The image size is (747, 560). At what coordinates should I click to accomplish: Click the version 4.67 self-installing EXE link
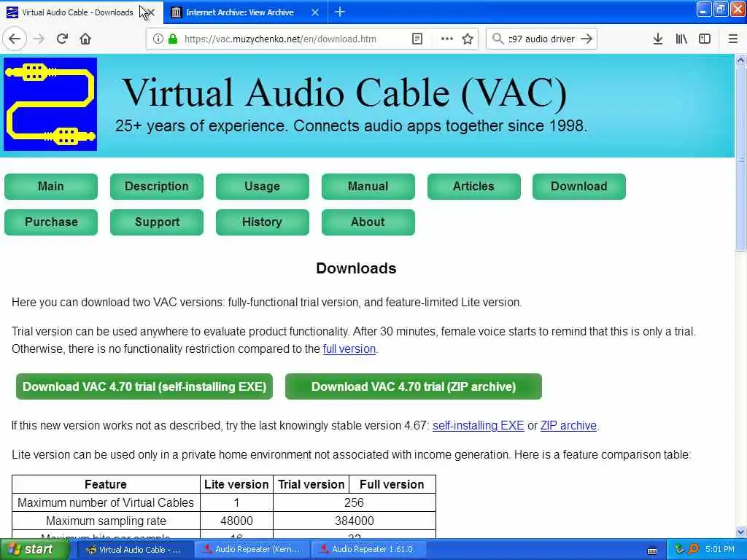pyautogui.click(x=479, y=426)
